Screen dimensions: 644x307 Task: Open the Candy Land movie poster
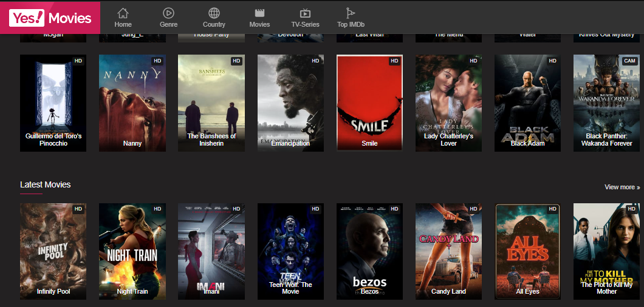tap(448, 251)
